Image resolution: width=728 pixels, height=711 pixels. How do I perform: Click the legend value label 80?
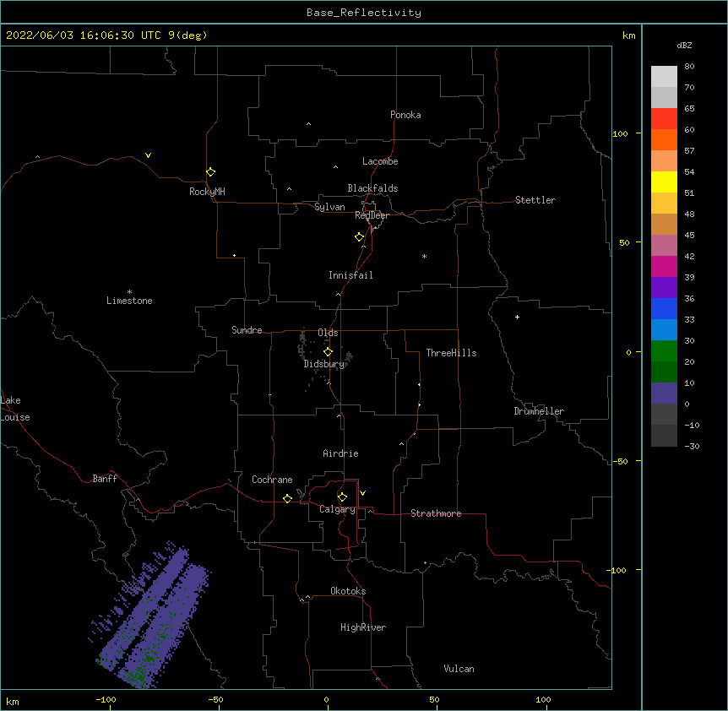point(689,67)
